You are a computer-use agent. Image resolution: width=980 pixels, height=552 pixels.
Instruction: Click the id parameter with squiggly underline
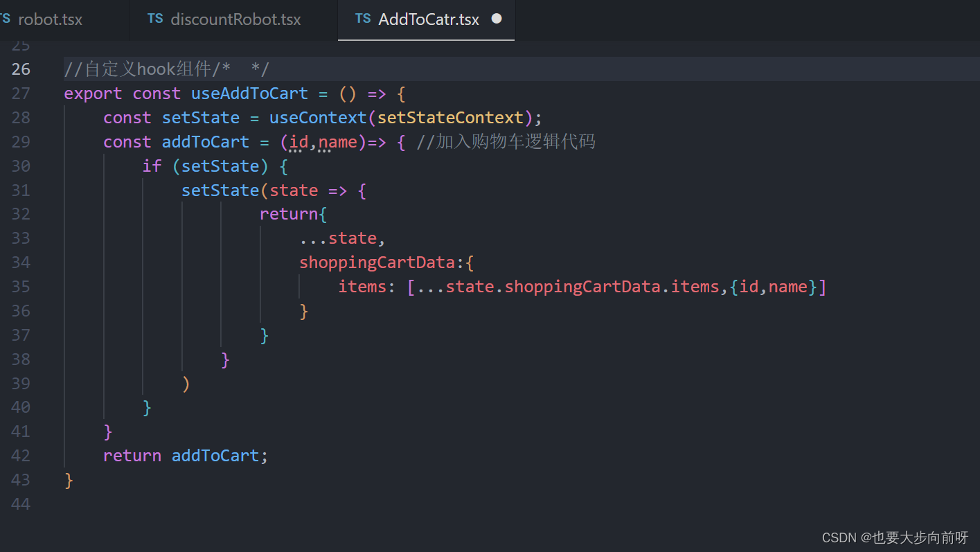point(298,141)
